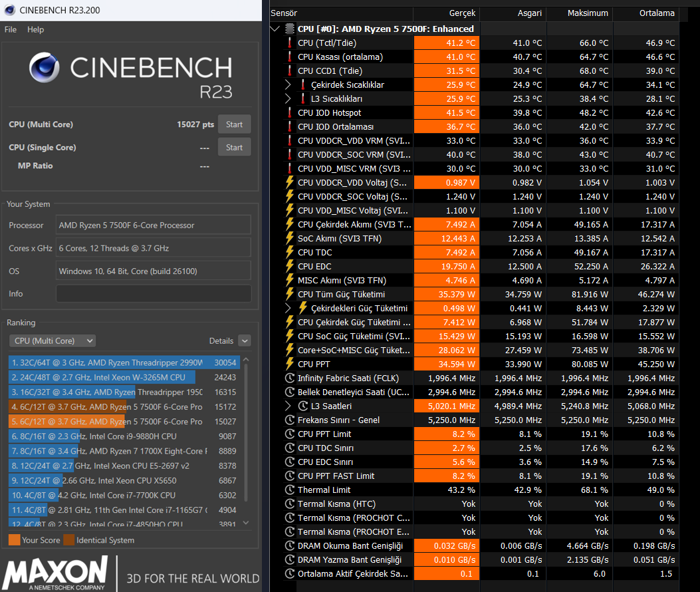Click the brown Identical System legend swatch
The image size is (700, 592).
point(68,539)
